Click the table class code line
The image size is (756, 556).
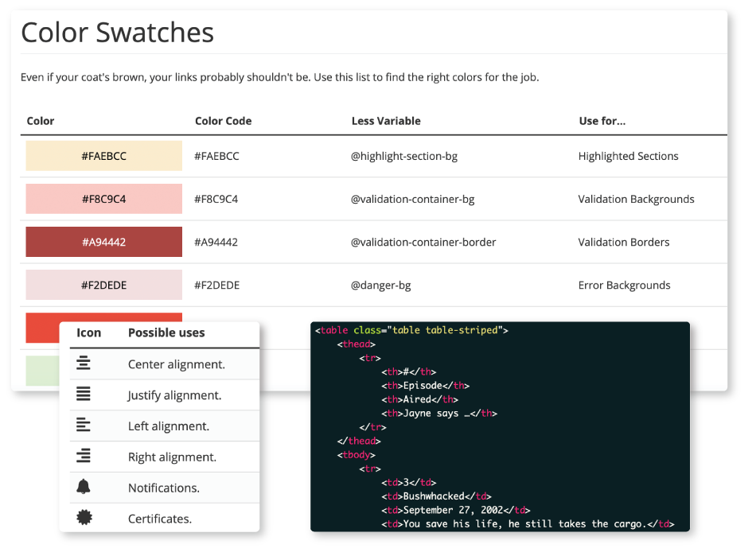(411, 330)
